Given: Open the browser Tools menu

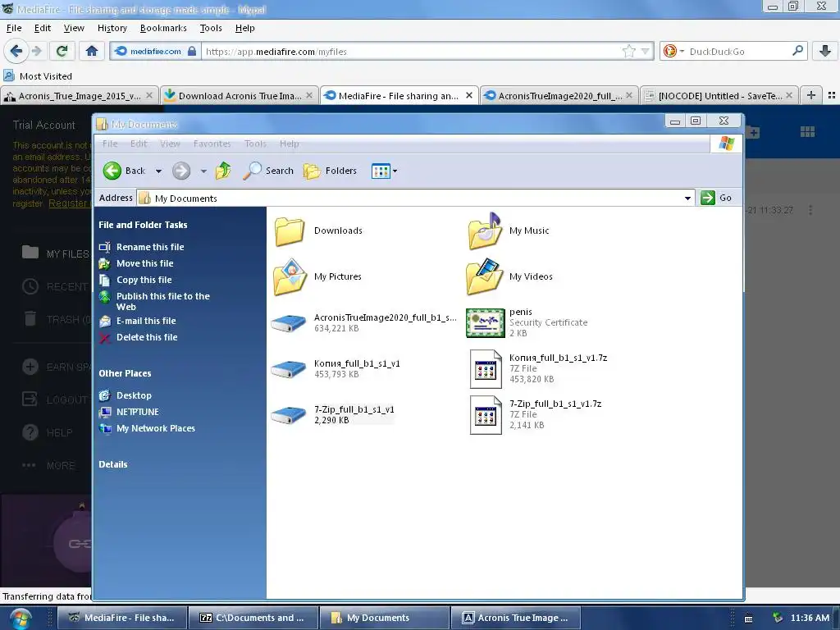Looking at the screenshot, I should click(x=211, y=28).
